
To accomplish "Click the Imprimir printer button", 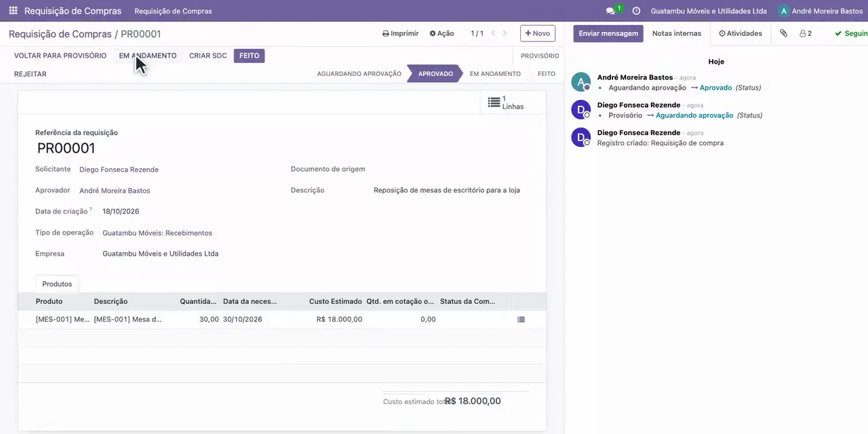I will pos(401,33).
